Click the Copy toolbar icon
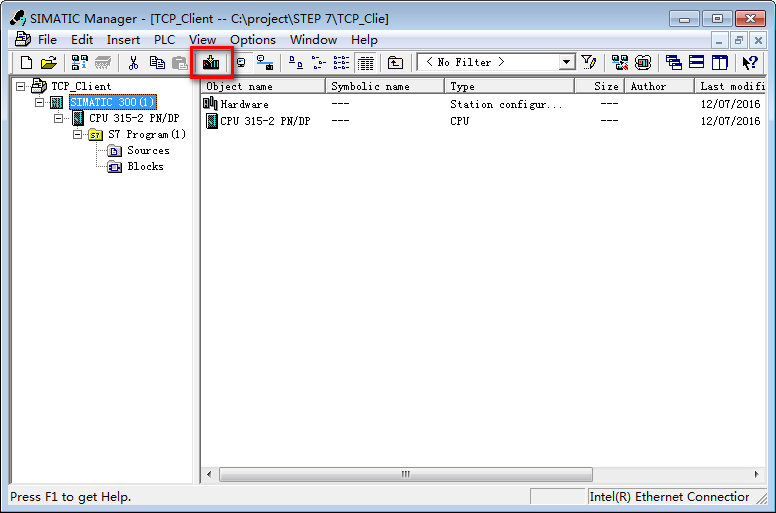The width and height of the screenshot is (776, 513). [x=157, y=62]
